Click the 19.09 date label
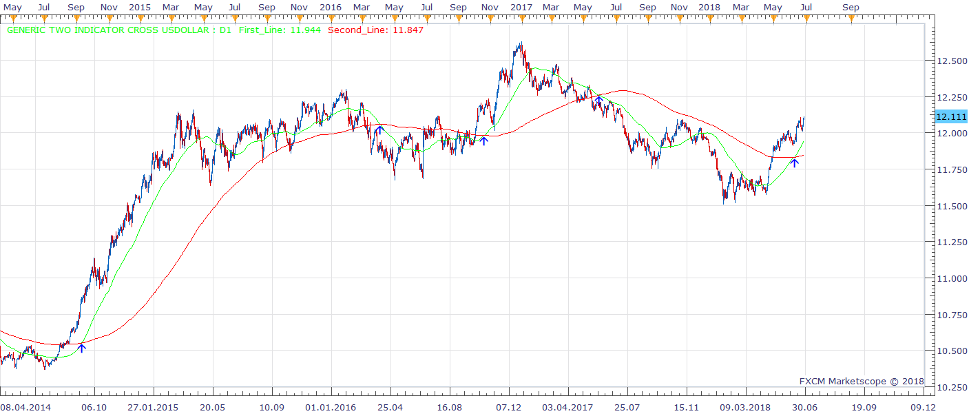The width and height of the screenshot is (980, 416). tap(864, 408)
